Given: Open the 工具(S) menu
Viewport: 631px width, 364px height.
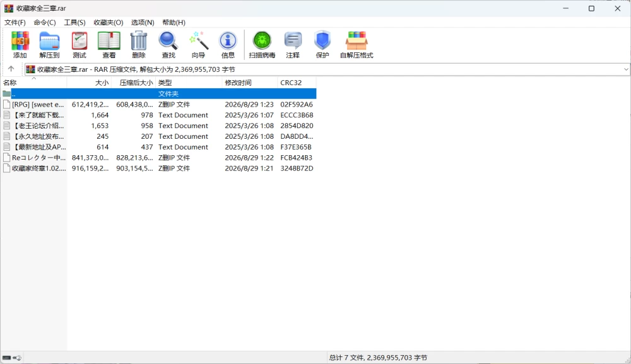Looking at the screenshot, I should coord(75,23).
